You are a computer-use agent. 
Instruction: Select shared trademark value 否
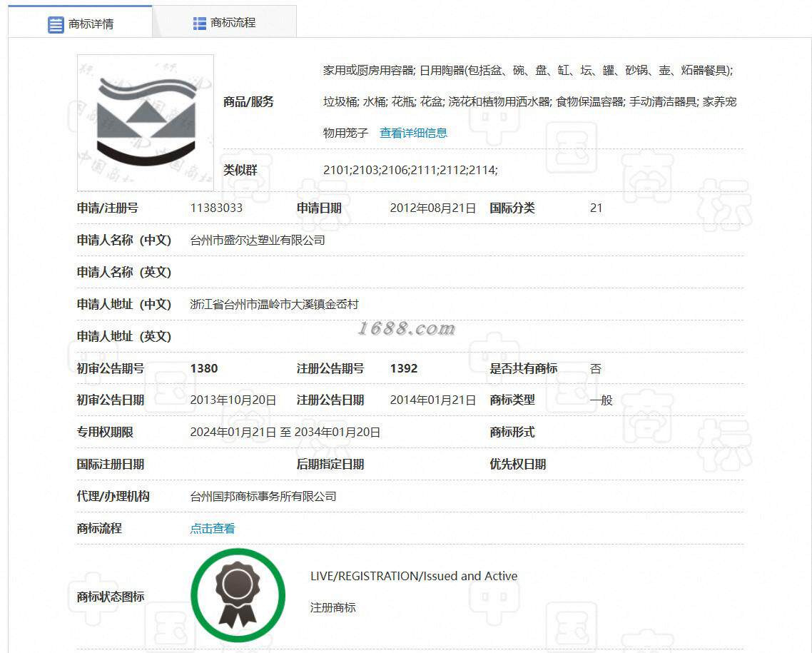tap(596, 369)
